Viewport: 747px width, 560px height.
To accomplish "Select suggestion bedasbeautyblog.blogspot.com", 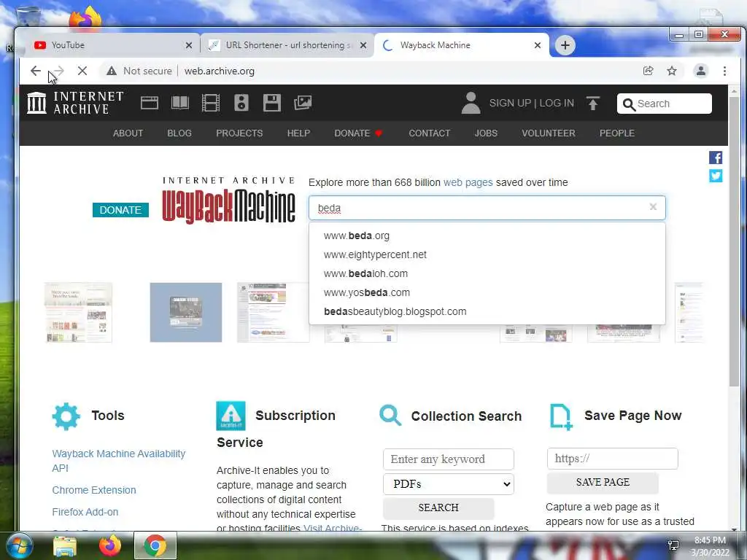I will click(487, 311).
